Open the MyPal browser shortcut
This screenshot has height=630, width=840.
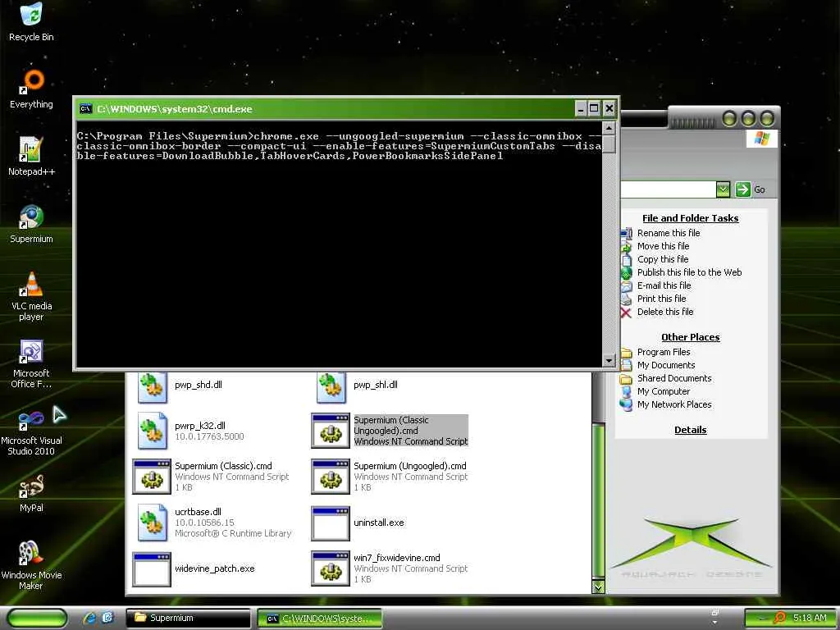31,486
